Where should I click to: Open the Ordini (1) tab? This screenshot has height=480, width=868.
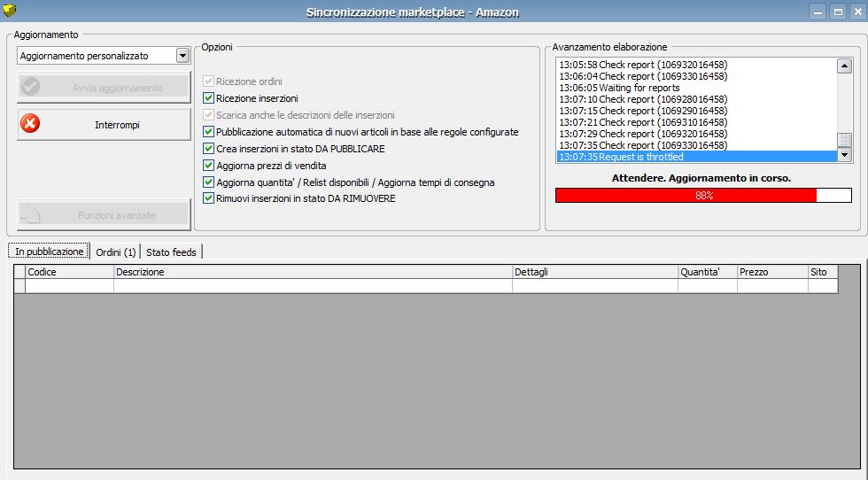[115, 252]
